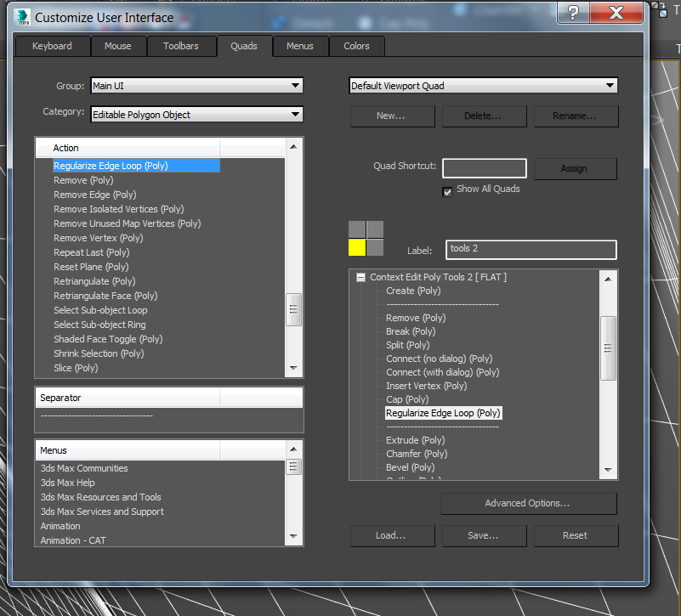Switch to the Keyboard tab

pos(52,46)
